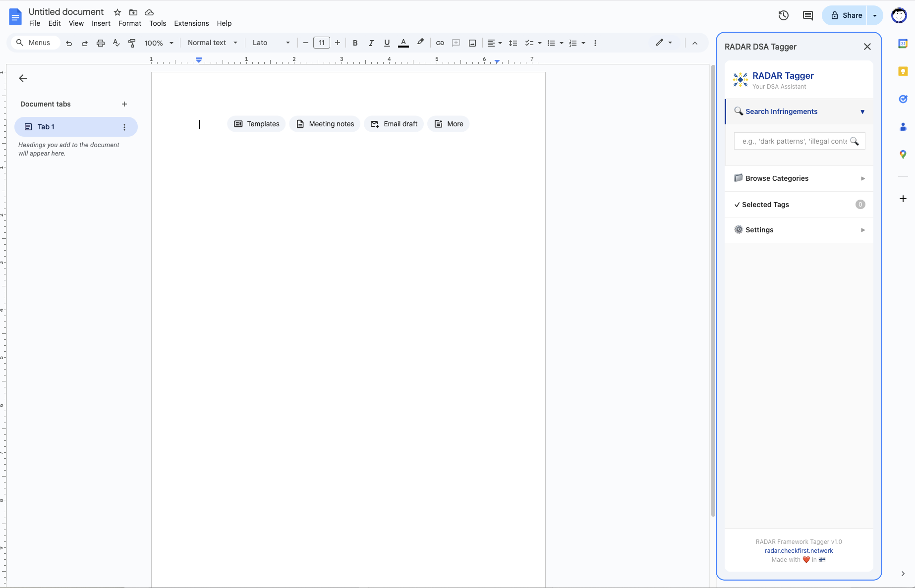Open version history clock icon
The height and width of the screenshot is (588, 915).
[x=783, y=15]
